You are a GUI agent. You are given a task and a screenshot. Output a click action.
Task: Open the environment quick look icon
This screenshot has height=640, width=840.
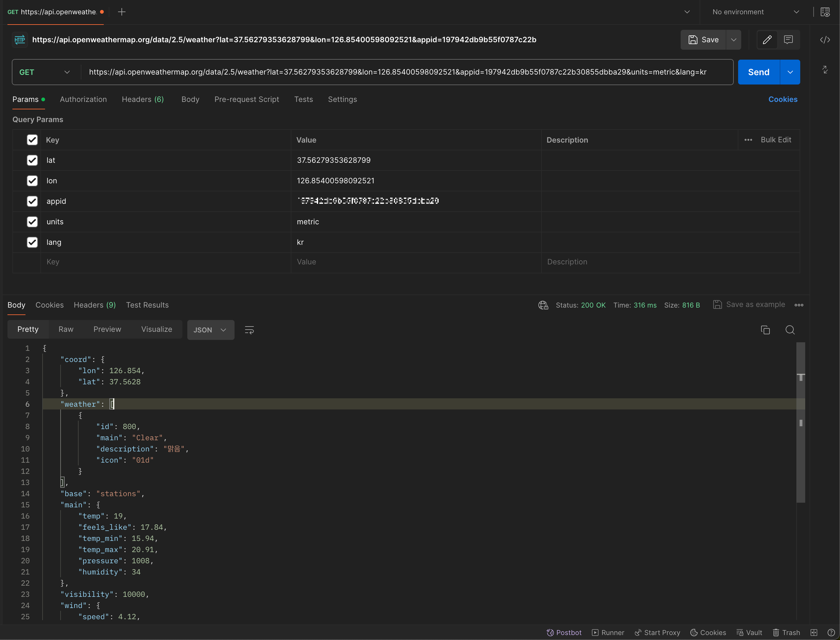pyautogui.click(x=825, y=12)
